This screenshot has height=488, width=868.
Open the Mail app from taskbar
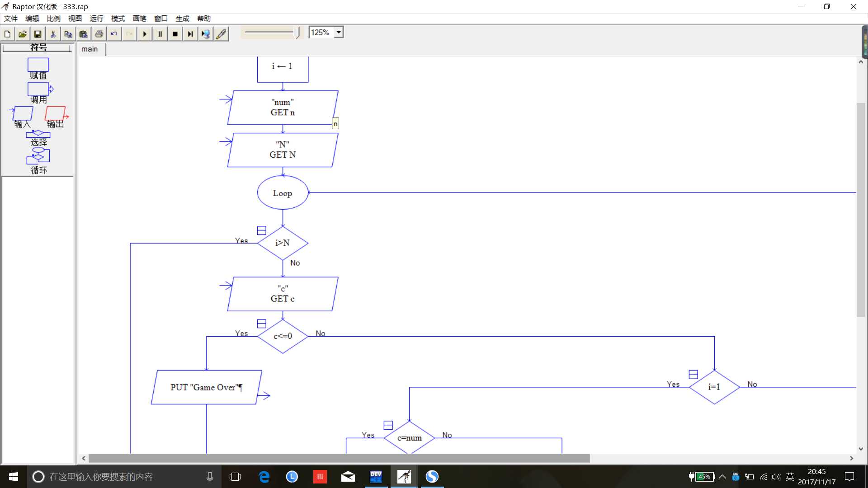[348, 477]
